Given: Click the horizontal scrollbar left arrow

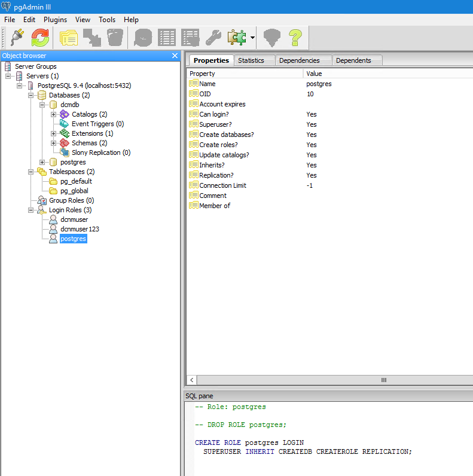Looking at the screenshot, I should pyautogui.click(x=192, y=380).
